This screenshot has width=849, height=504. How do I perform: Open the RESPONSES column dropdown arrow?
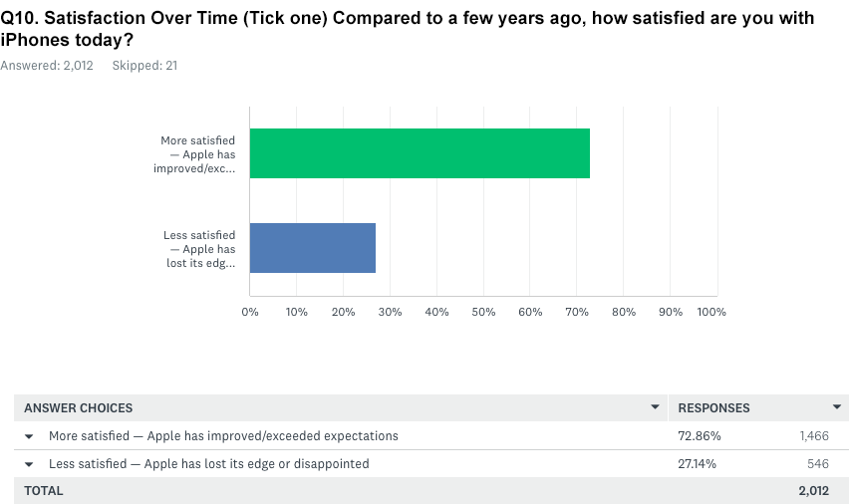click(x=836, y=407)
